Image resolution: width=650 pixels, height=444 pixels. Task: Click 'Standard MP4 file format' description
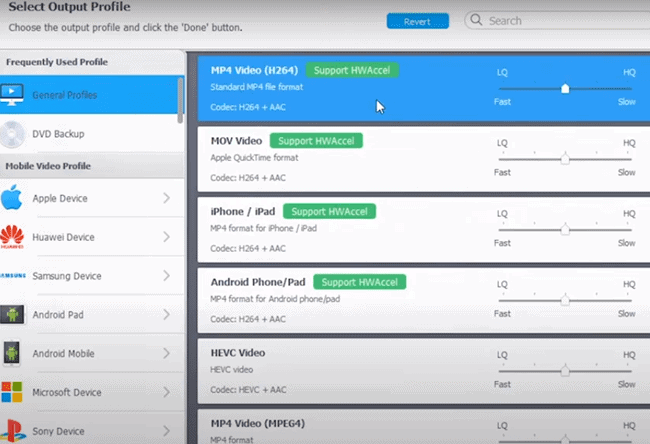(257, 87)
